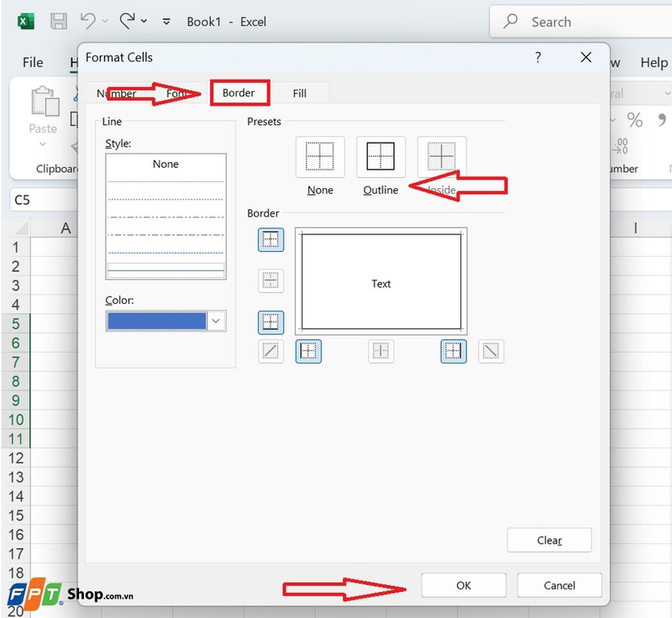Toggle the inside vertical border button
Screen dimensions: 672x618
tap(381, 351)
